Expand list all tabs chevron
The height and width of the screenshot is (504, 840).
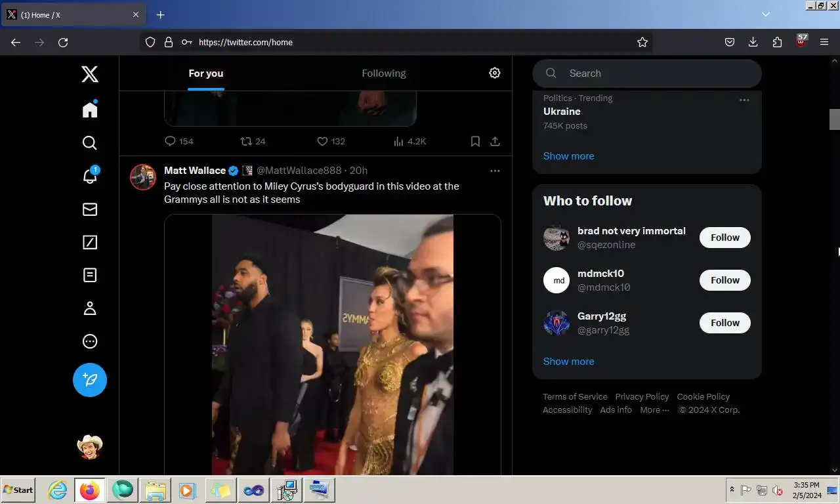(x=766, y=14)
